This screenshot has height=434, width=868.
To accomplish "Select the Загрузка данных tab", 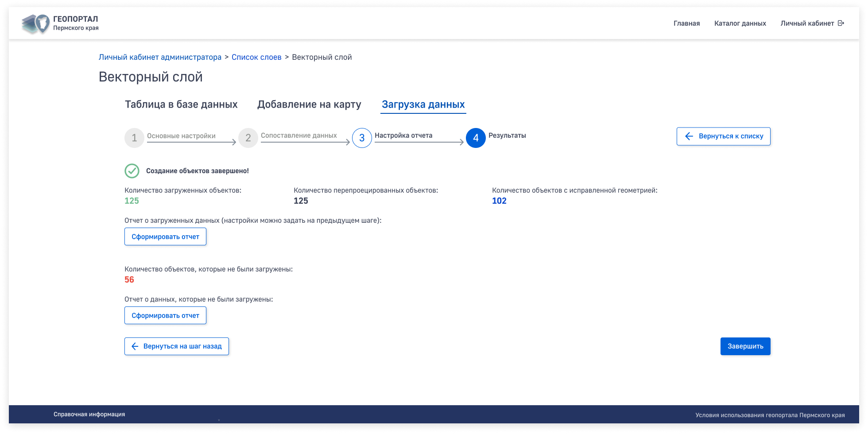I will point(423,105).
